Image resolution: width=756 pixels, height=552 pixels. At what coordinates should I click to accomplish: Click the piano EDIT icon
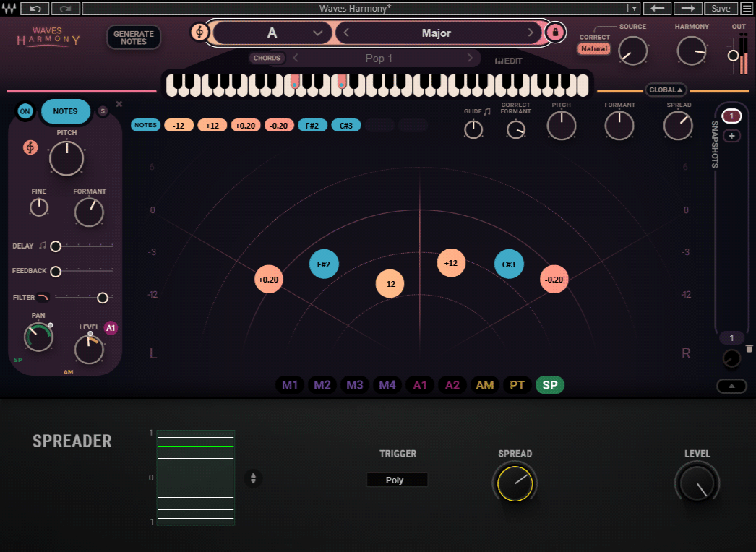[509, 61]
